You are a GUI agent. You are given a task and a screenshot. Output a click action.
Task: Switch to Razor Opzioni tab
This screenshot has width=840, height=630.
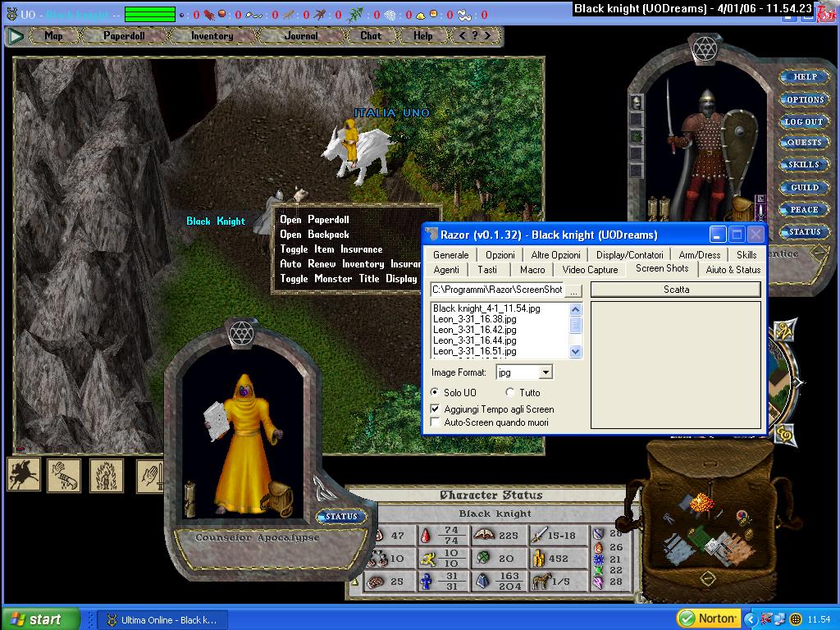click(500, 255)
